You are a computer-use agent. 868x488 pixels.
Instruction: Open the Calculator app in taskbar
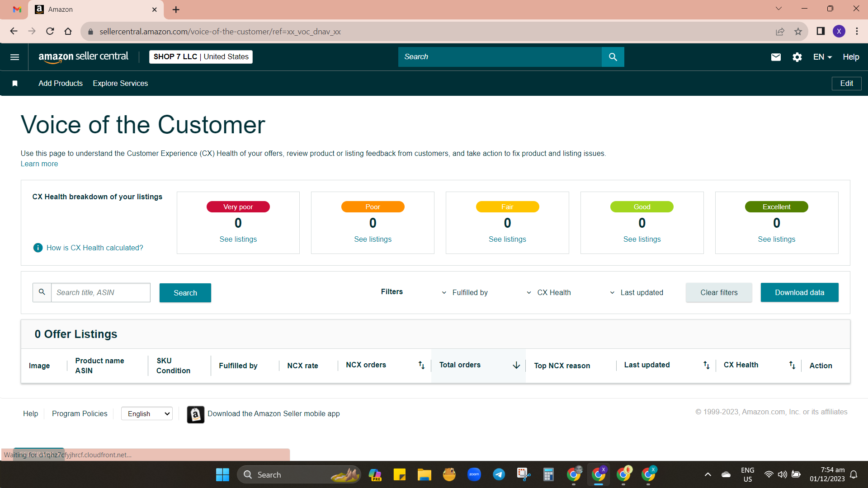coord(548,474)
